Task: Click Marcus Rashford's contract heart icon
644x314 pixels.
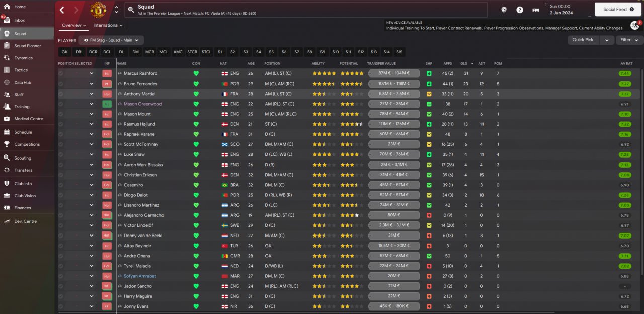Action: click(x=196, y=73)
